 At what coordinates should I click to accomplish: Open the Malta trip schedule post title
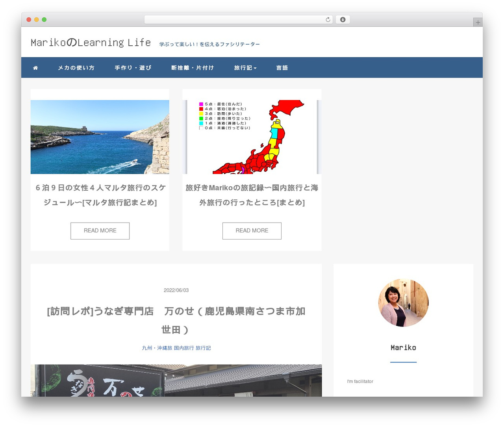coord(100,195)
